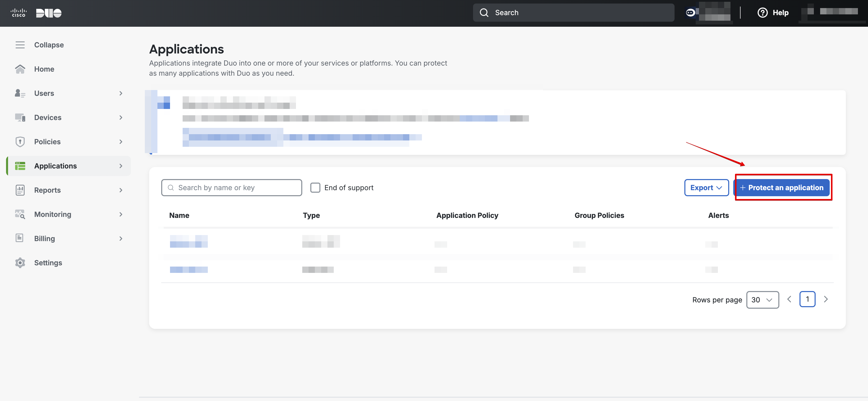Click Protect an application button
Viewport: 868px width, 401px height.
click(782, 188)
